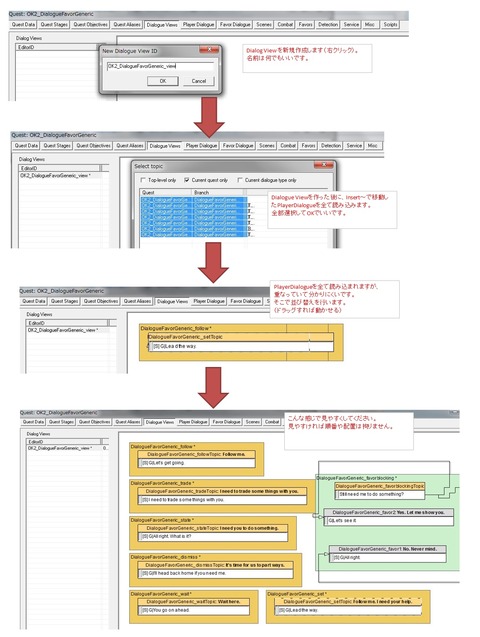Screen dimensions: 480x637
Task: Select OK2_DialogueFavorGeneric_view row in stacked-branches window
Action: click(67, 330)
